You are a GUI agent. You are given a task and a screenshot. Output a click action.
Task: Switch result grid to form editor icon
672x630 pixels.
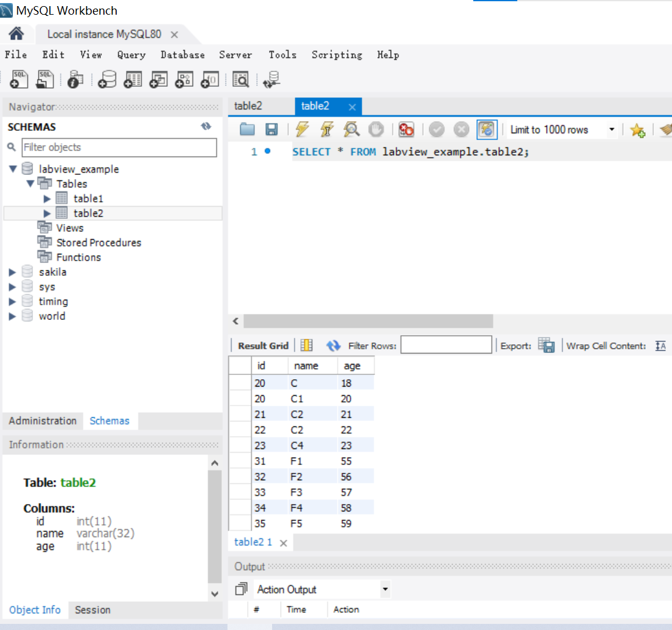click(x=306, y=346)
